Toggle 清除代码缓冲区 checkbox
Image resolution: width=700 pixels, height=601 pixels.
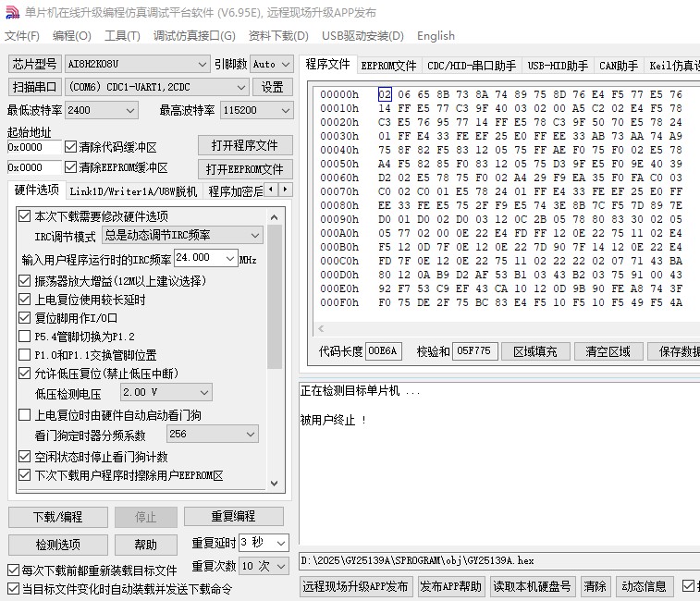(x=70, y=146)
